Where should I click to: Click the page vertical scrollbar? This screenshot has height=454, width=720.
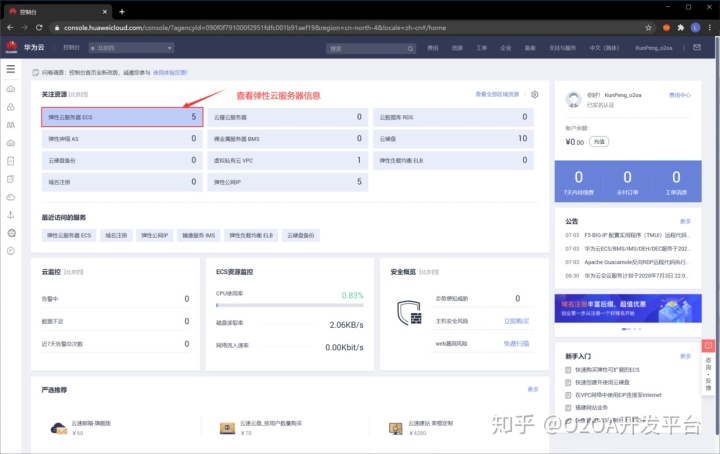(717, 235)
